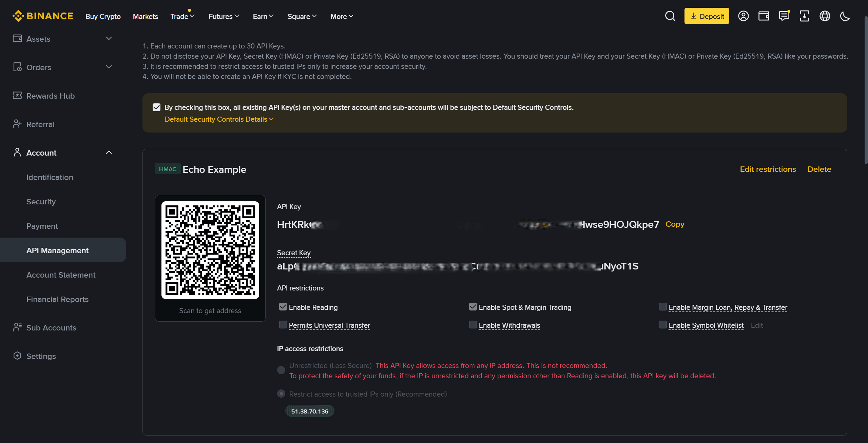
Task: Click the app download icon
Action: 805,16
